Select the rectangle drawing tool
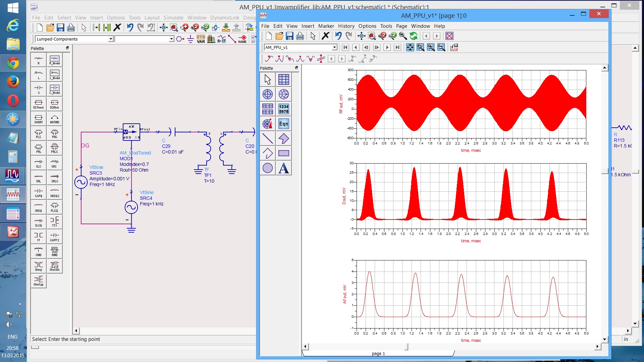Screen dimensions: 644x362 pyautogui.click(x=284, y=153)
